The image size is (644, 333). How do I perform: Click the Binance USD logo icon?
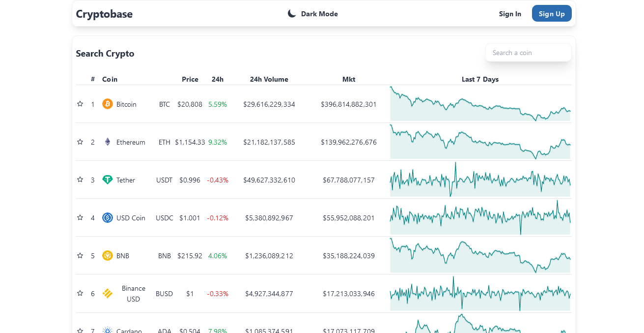(108, 293)
